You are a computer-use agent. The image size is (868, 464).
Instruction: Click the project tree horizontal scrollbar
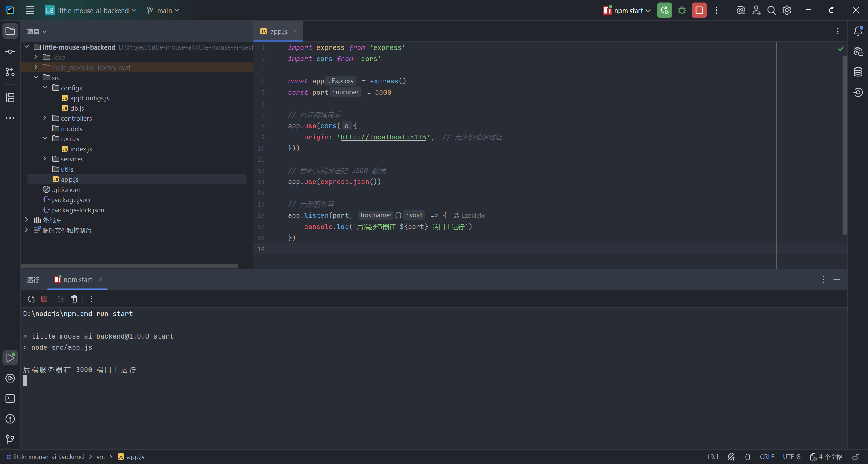point(130,266)
